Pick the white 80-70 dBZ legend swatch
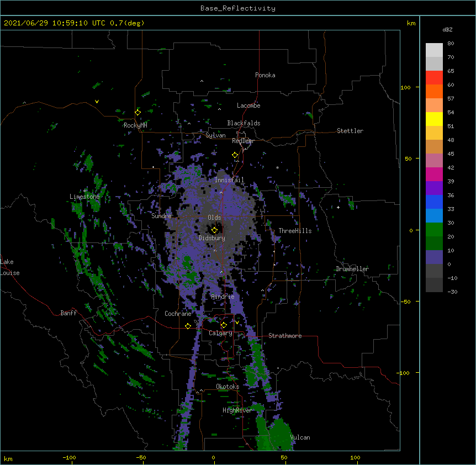 pos(434,50)
